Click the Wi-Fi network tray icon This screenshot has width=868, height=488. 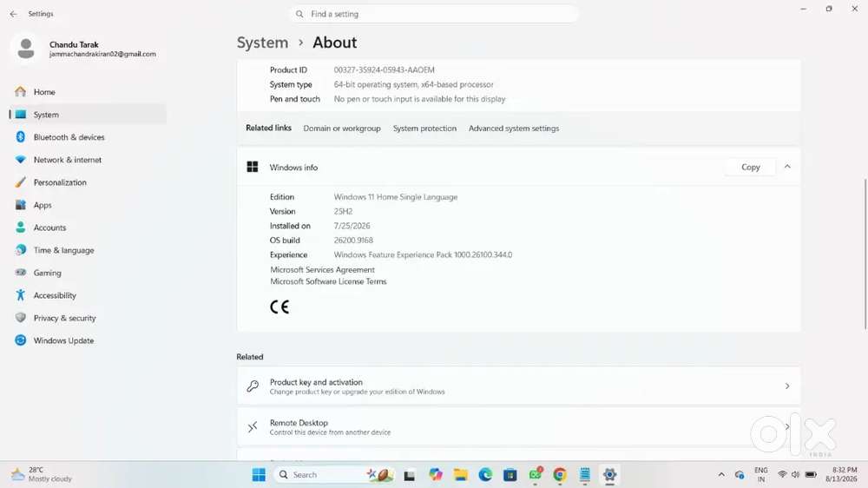(782, 475)
